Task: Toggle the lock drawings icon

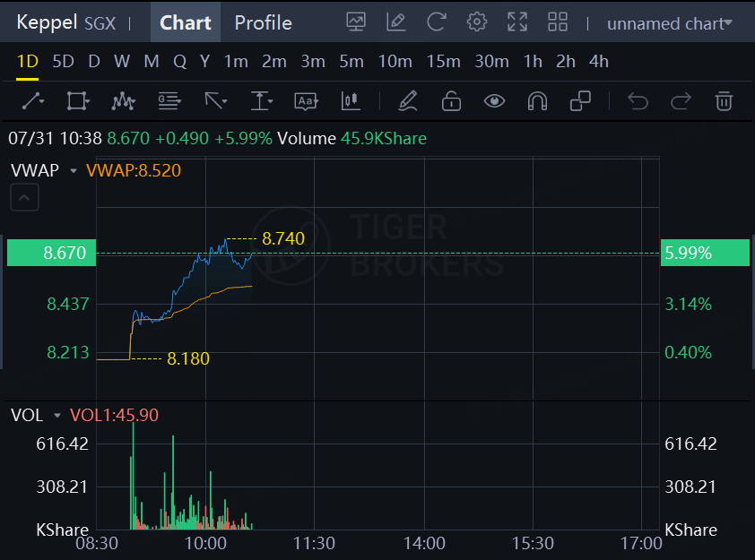Action: (451, 101)
